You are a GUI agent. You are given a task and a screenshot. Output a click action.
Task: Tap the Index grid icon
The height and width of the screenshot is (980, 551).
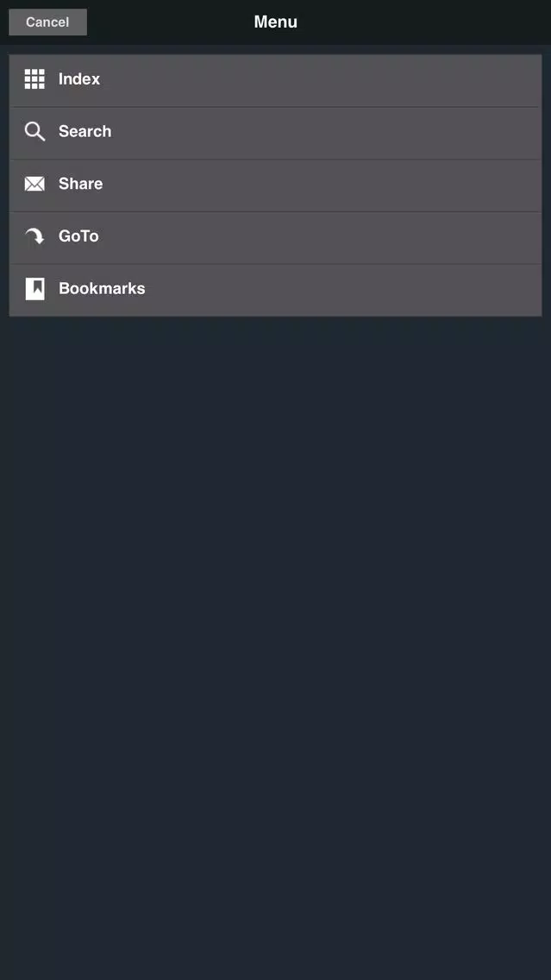[34, 79]
